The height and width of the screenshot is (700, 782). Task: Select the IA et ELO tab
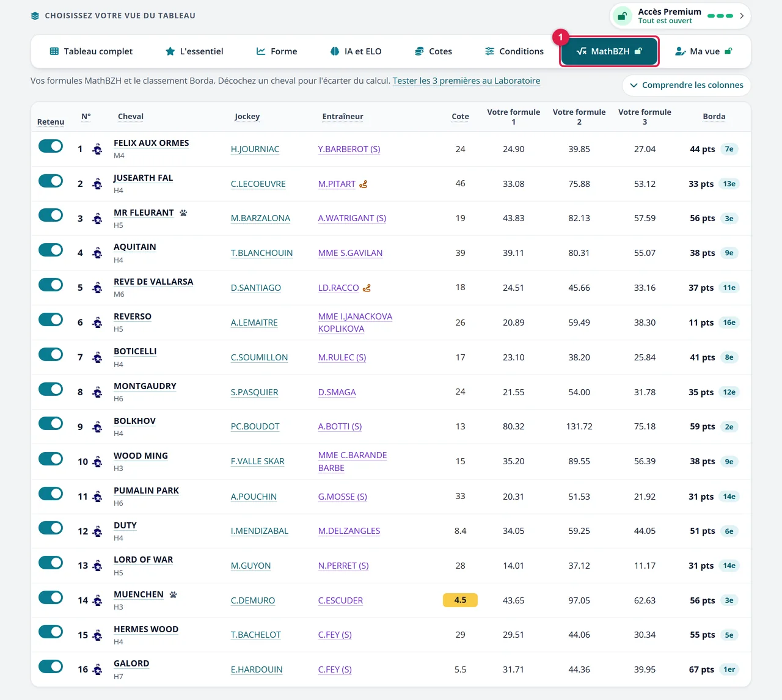click(356, 51)
